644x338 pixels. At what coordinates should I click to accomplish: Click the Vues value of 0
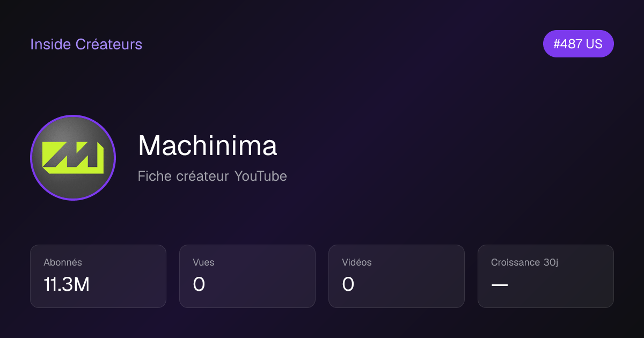(x=199, y=284)
